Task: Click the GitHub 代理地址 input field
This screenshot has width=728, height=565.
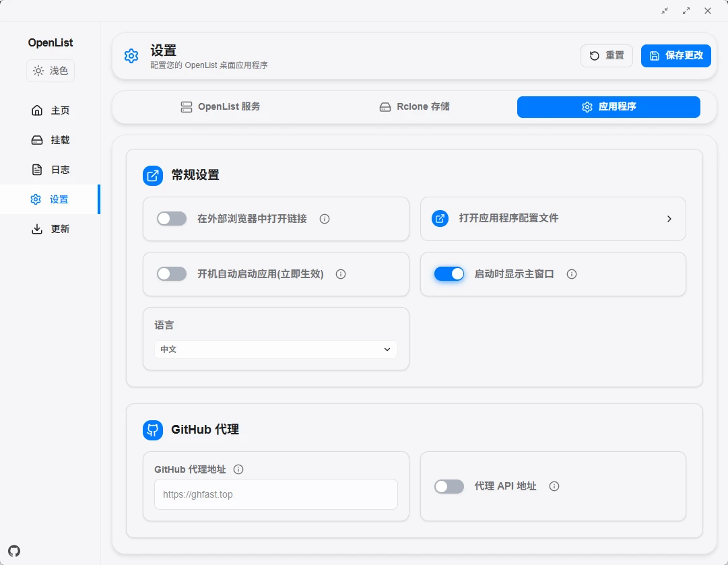Action: tap(276, 494)
